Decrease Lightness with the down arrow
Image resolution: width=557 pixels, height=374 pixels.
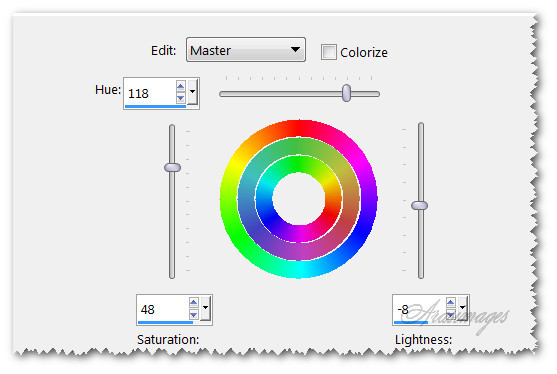coord(450,314)
